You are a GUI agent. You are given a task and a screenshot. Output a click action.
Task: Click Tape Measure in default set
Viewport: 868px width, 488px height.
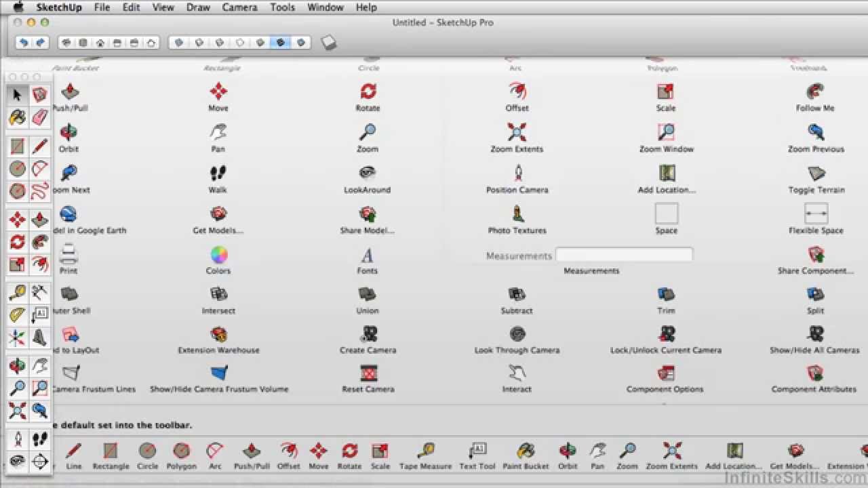426,456
